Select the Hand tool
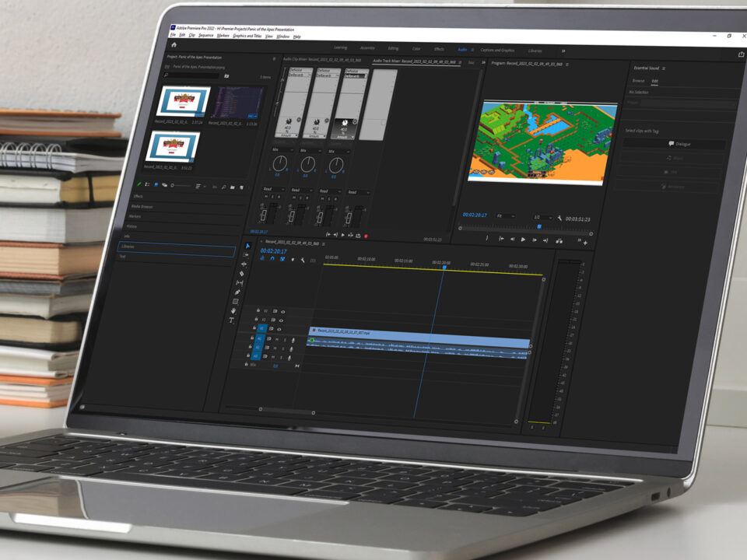This screenshot has height=560, width=747. click(x=235, y=310)
